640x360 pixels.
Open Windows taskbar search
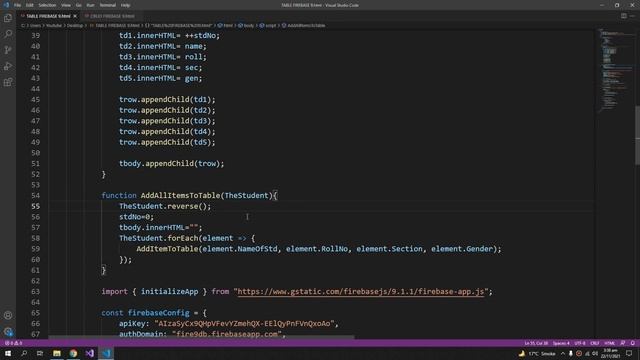[24, 353]
